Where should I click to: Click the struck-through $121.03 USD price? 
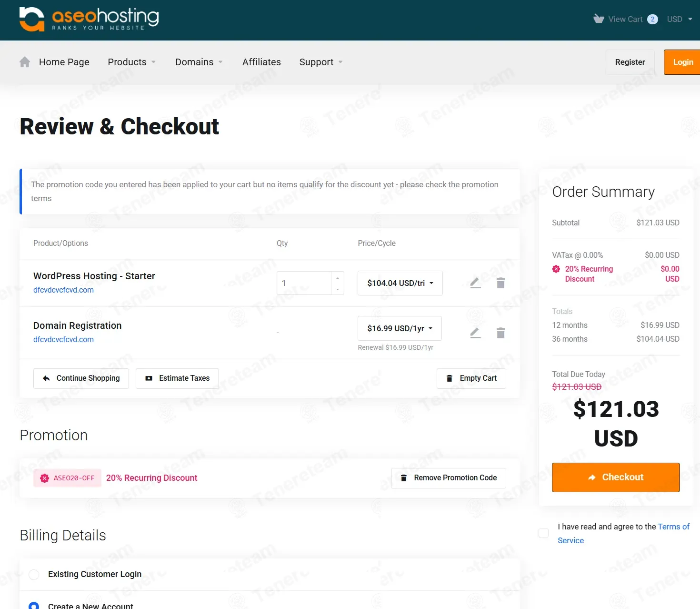[x=577, y=386]
